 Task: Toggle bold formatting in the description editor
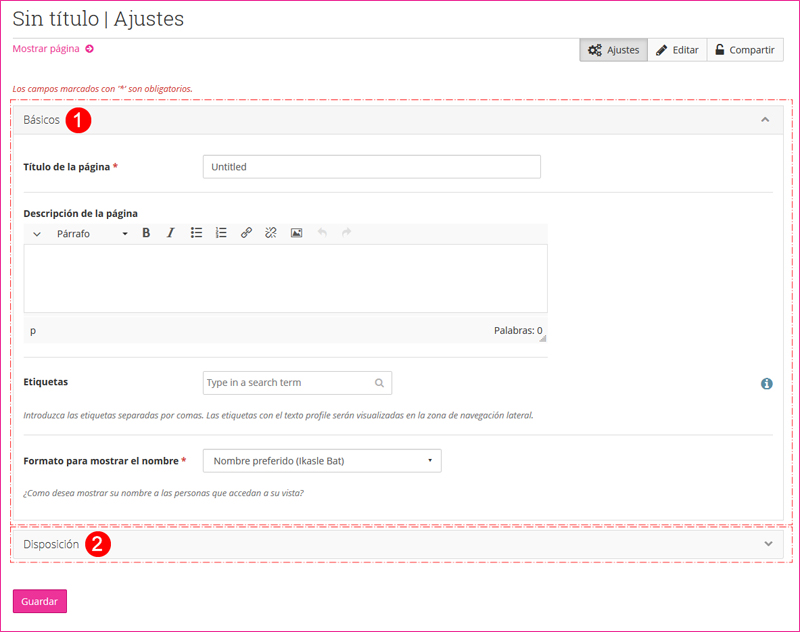(146, 233)
